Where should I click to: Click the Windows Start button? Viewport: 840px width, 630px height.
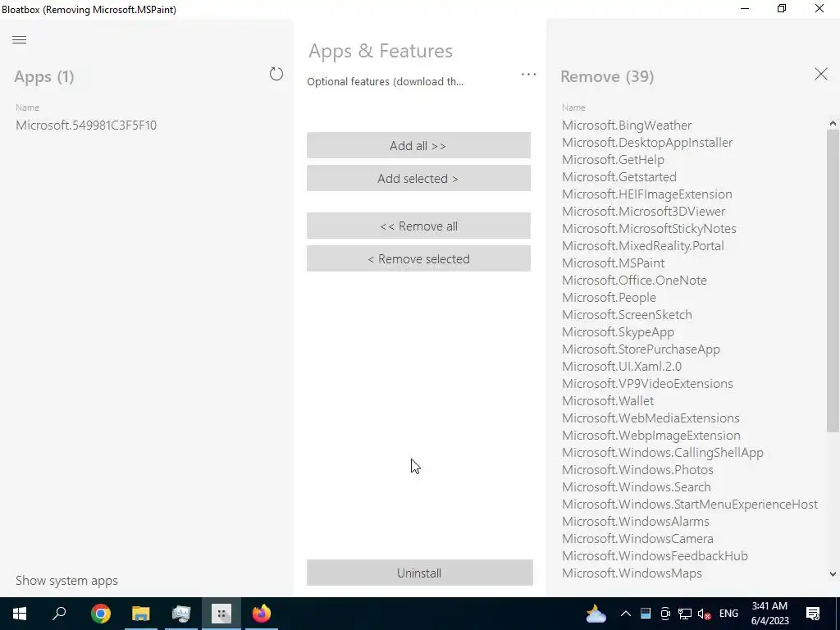pos(20,614)
